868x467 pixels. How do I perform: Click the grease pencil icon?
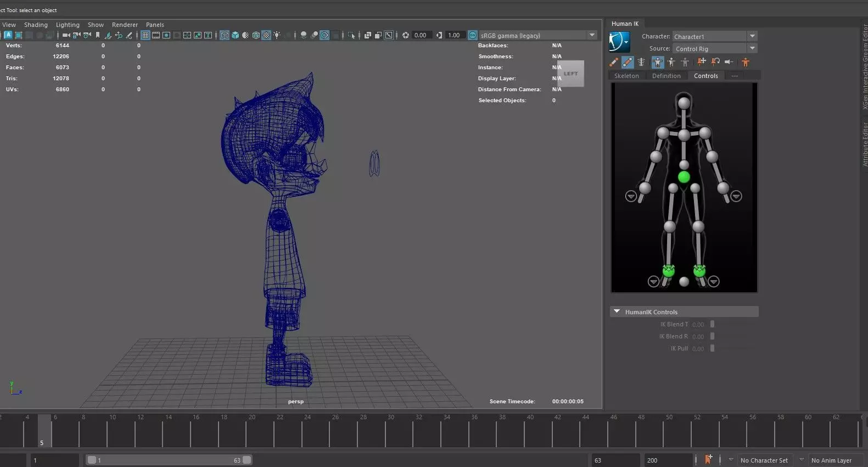tap(129, 35)
